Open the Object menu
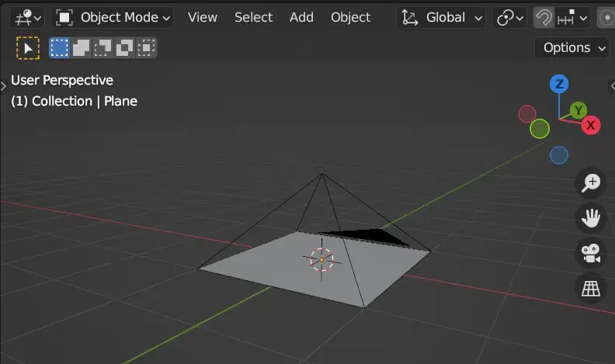 tap(350, 18)
